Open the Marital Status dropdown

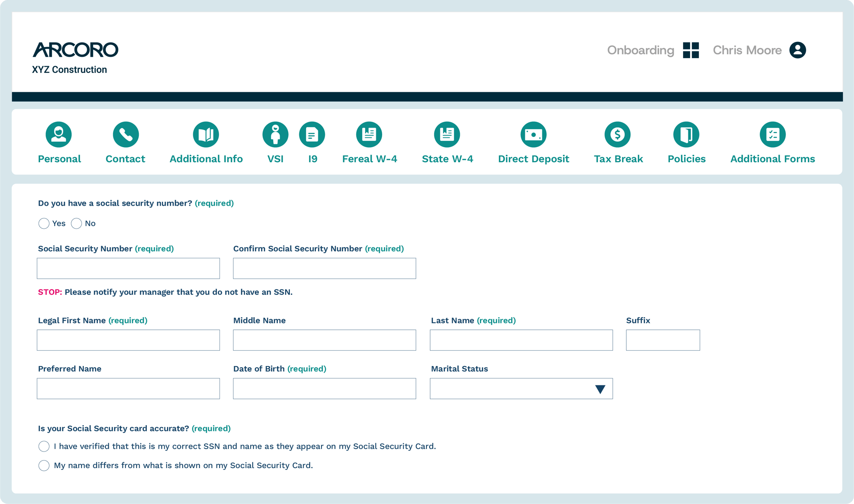click(521, 389)
